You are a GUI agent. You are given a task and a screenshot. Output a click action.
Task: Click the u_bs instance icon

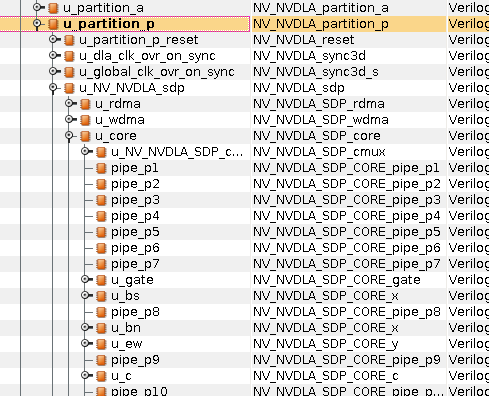point(101,296)
